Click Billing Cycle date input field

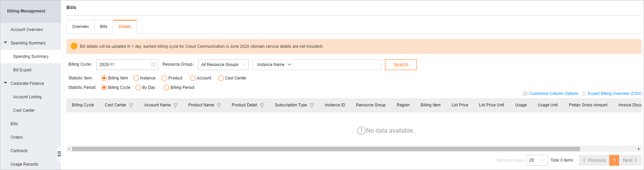127,65
